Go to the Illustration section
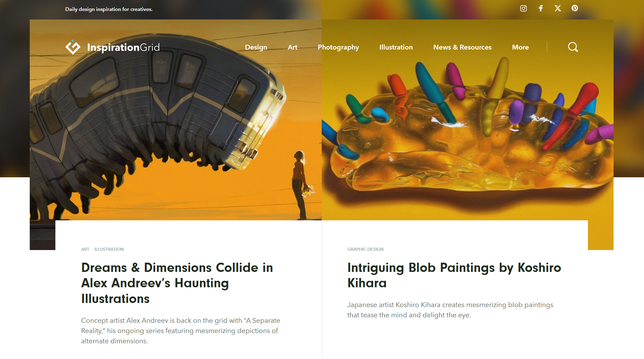 pos(396,47)
